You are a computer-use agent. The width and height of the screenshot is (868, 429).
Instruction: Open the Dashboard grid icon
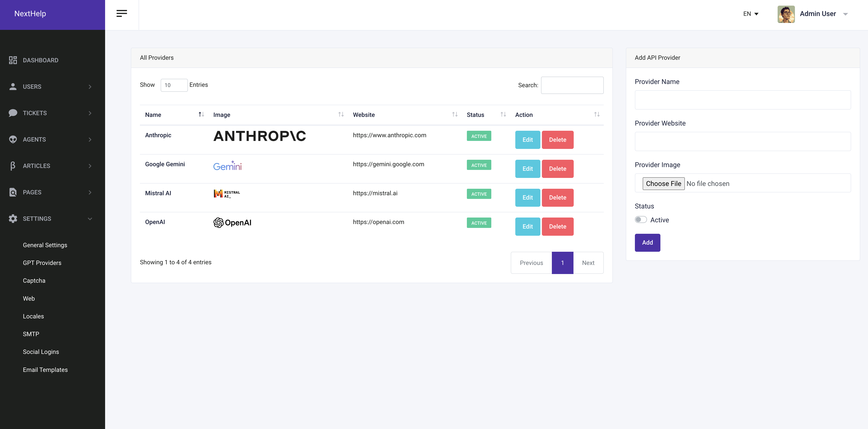coord(13,60)
